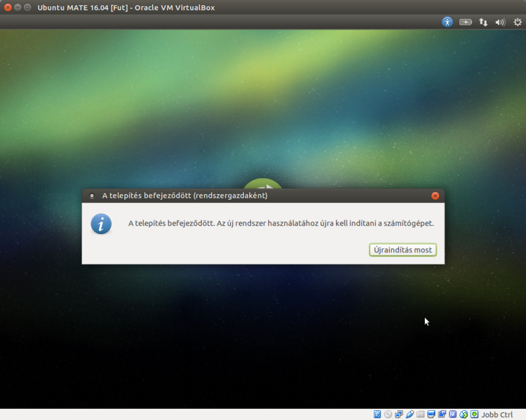
Task: Click the keyboard capture green arrow icon
Action: coord(474,414)
